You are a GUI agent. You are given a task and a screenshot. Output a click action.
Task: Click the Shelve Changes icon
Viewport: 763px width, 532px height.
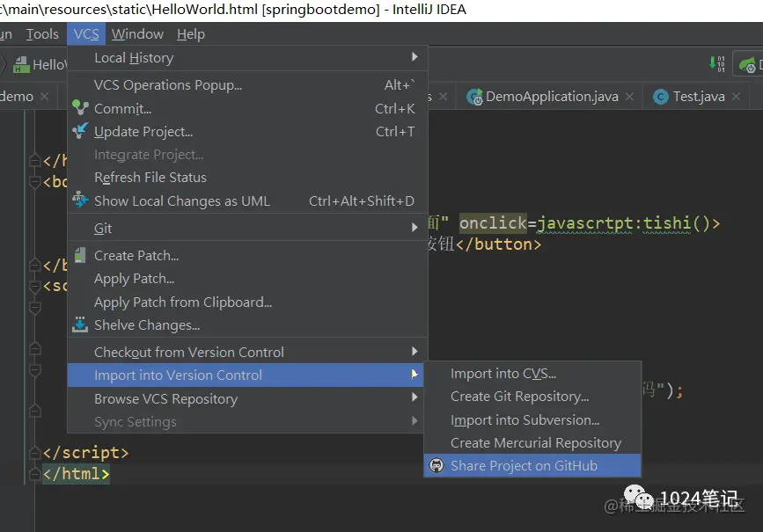click(x=80, y=324)
